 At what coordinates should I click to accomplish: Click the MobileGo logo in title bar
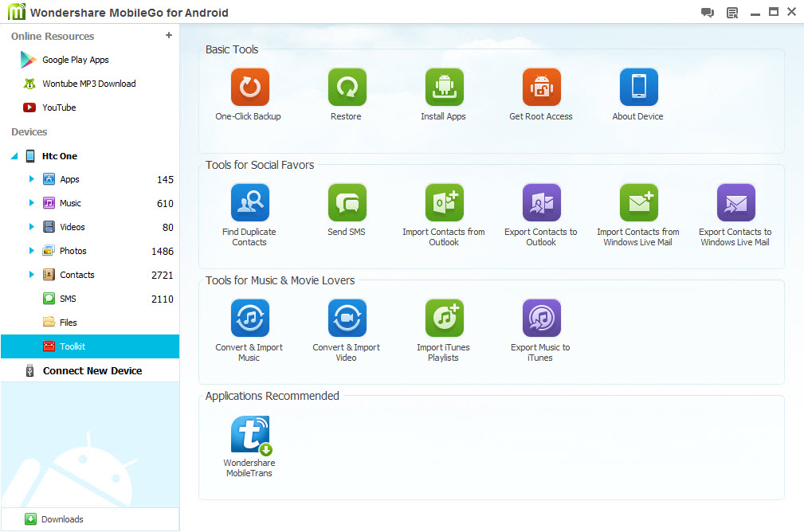tap(17, 12)
